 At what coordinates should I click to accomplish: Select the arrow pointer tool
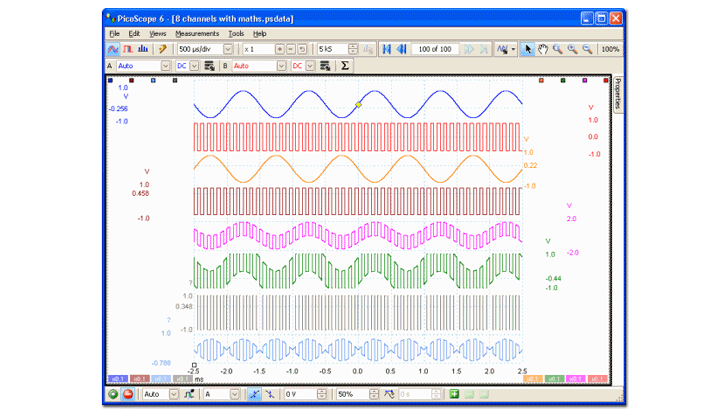(x=528, y=49)
